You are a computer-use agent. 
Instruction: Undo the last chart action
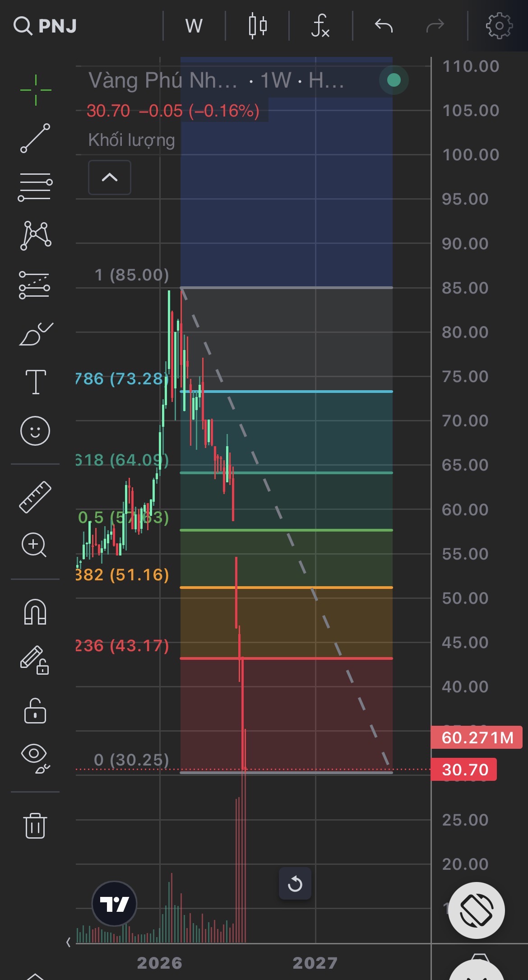point(384,26)
